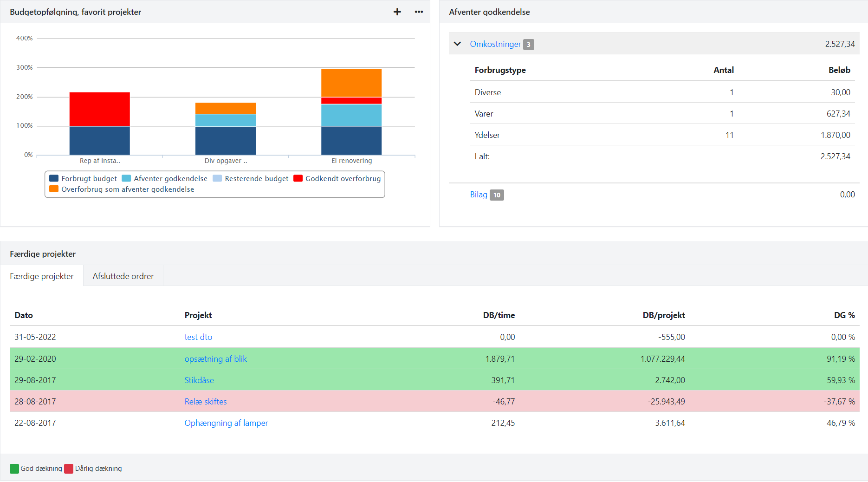Open the Stikdåse project link

199,380
